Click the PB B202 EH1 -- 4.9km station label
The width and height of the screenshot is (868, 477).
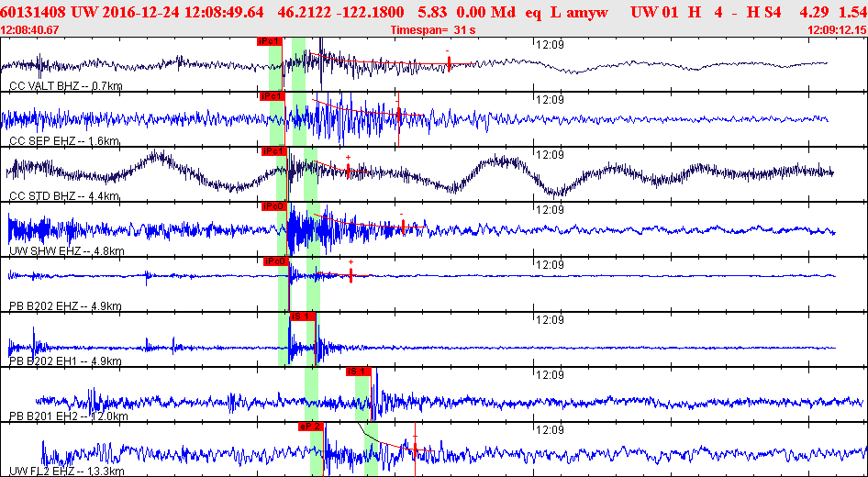(x=66, y=361)
